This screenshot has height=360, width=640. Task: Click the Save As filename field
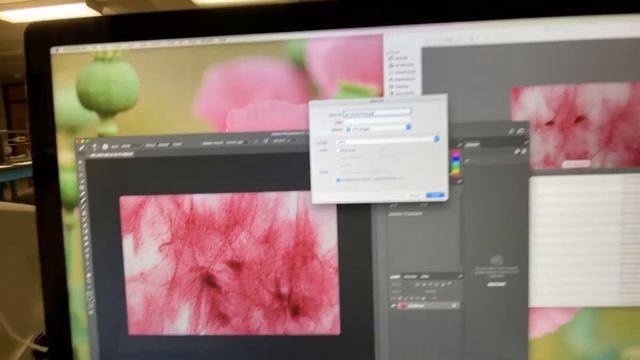pyautogui.click(x=378, y=113)
